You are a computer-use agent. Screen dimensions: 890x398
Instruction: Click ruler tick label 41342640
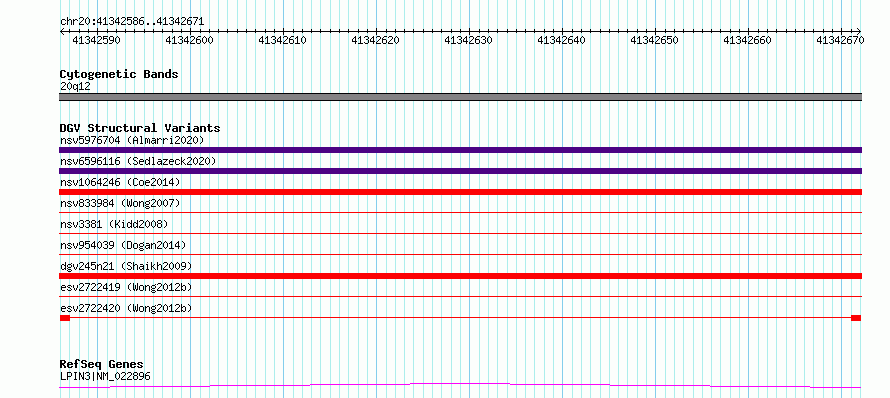pos(561,40)
